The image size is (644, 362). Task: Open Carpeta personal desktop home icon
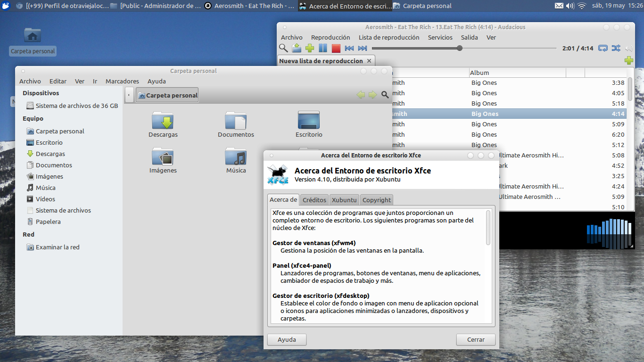coord(33,41)
